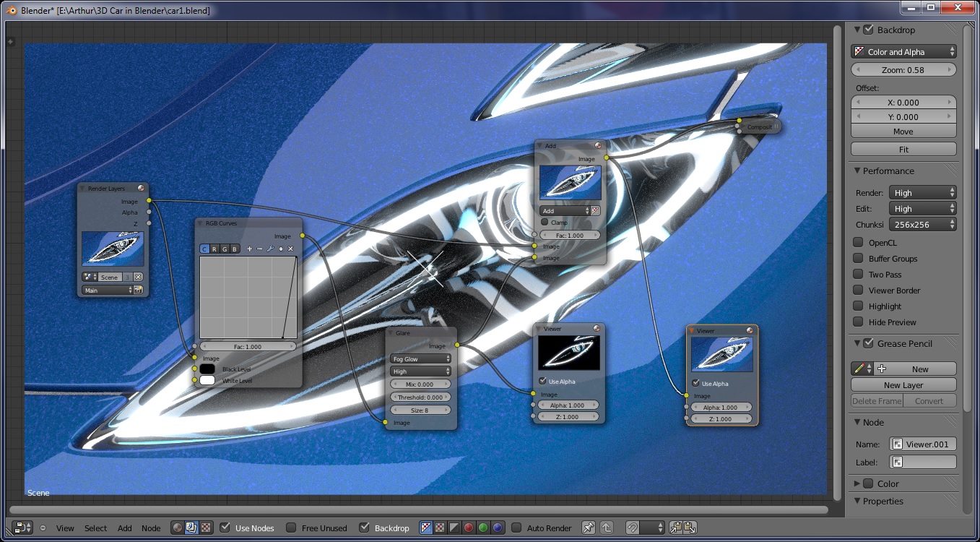Remove the scene with X on Render Layers
The image size is (980, 542).
click(138, 277)
